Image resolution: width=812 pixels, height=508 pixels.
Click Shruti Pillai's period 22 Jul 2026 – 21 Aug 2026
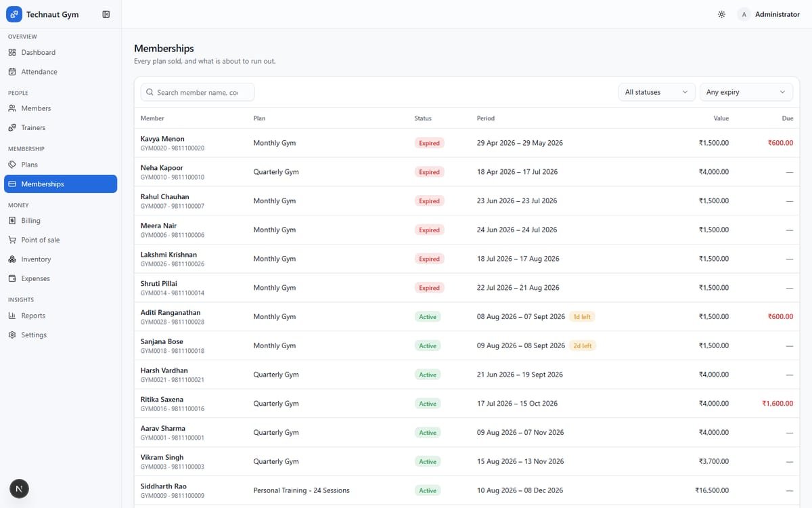tap(518, 288)
